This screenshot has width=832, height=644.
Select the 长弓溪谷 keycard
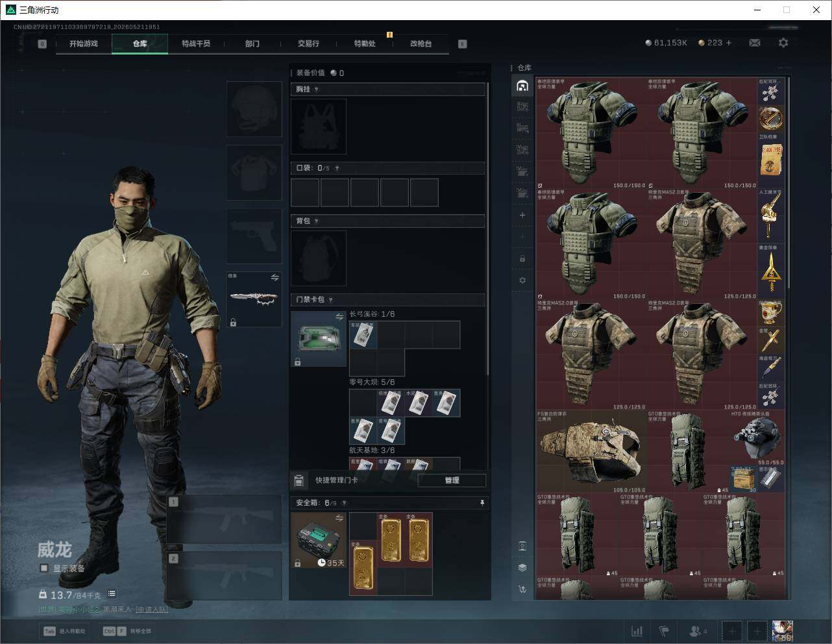[363, 334]
